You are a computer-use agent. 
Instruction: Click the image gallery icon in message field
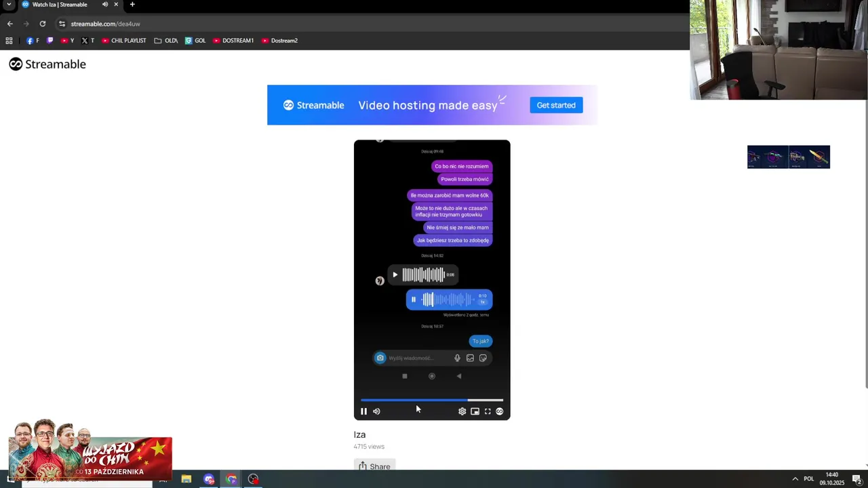click(470, 358)
